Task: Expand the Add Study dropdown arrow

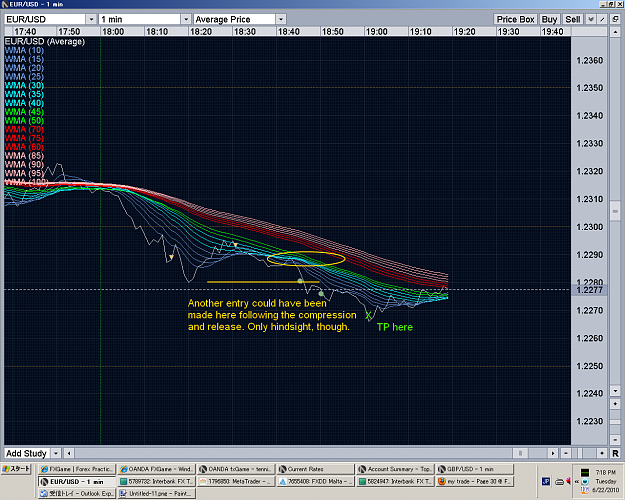Action: [56, 453]
